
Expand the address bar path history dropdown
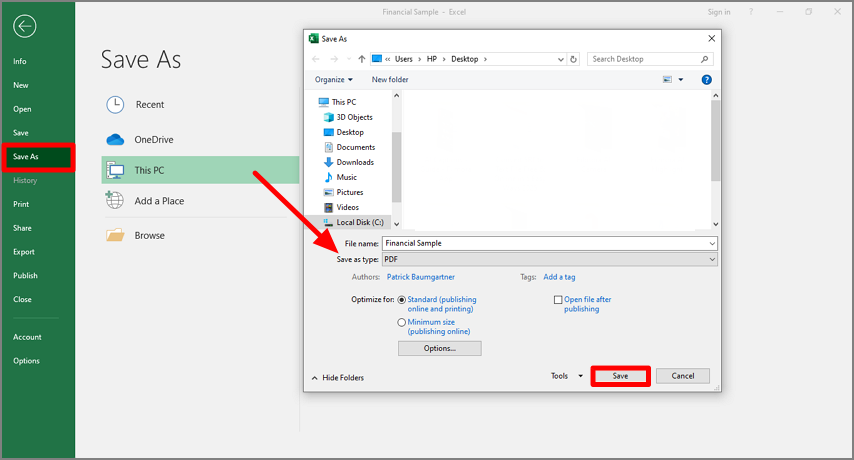click(560, 59)
